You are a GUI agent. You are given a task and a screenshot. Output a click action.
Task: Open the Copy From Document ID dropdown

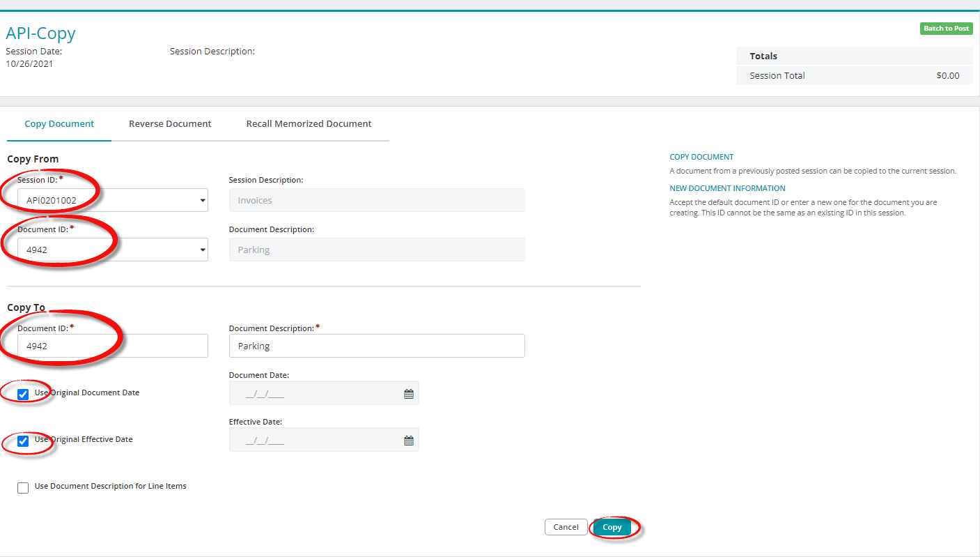click(x=203, y=250)
